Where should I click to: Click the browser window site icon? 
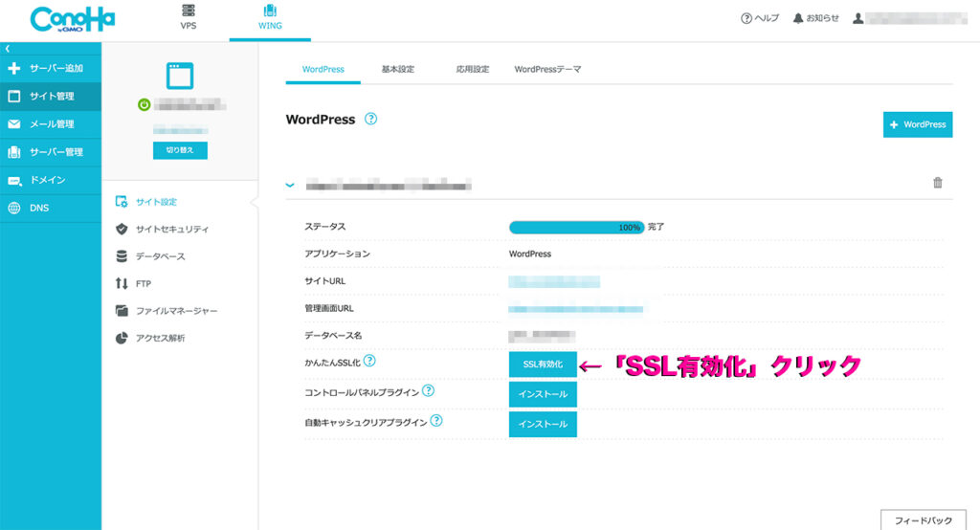pos(180,76)
